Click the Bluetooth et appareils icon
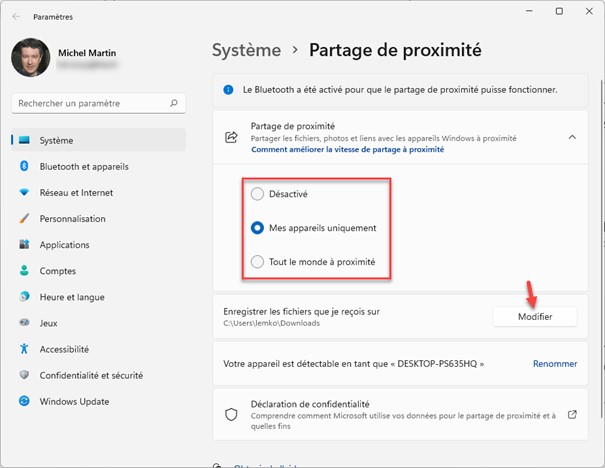The width and height of the screenshot is (605, 468). tap(24, 167)
